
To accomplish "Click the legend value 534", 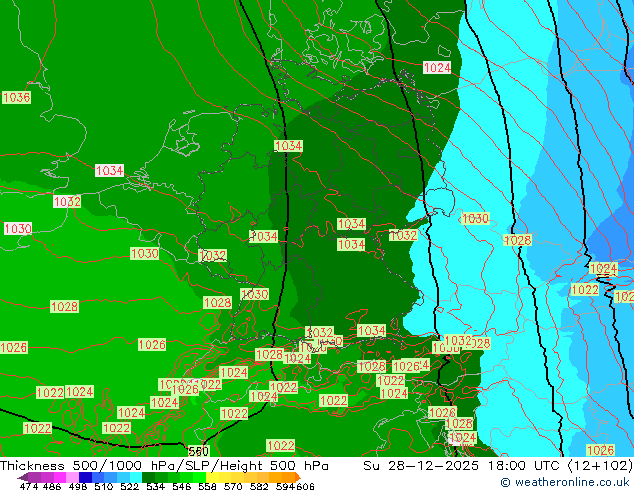I will [155, 486].
